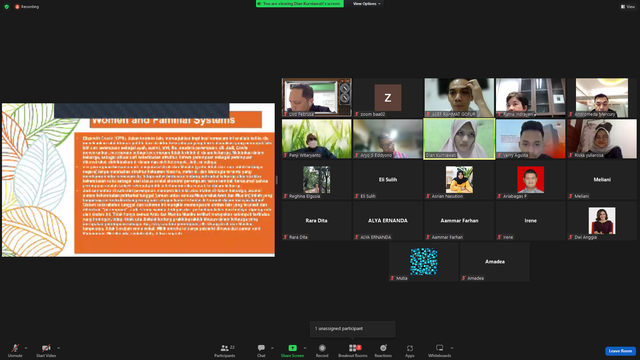The width and height of the screenshot is (640, 360).
Task: Select the Aammar Farhan participant tile
Action: [459, 221]
